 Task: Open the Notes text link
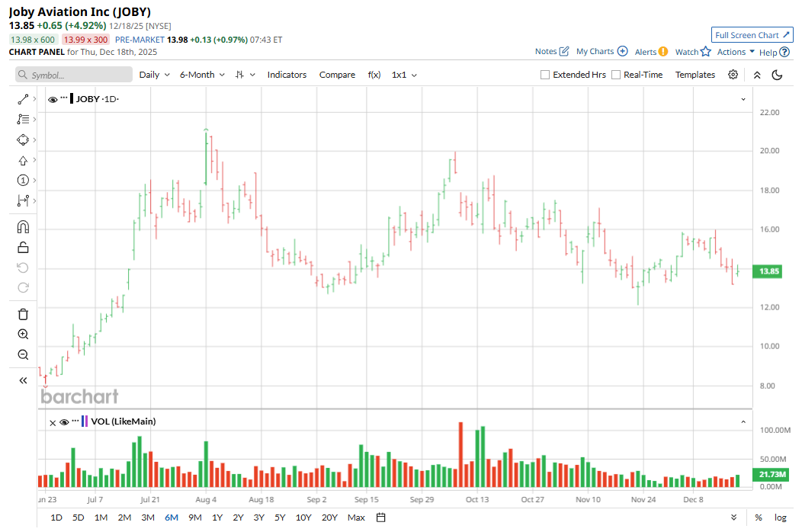tap(545, 51)
